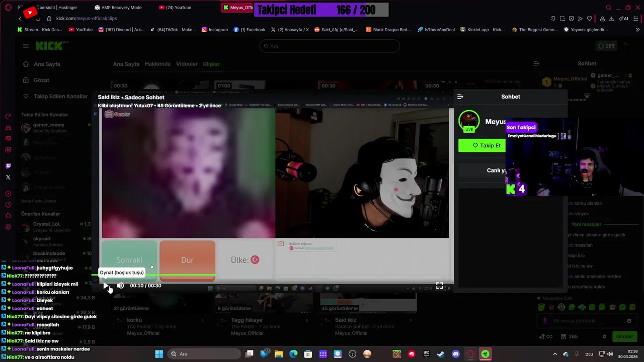
Task: Open the emoji picker in the chat input
Action: coord(629,321)
